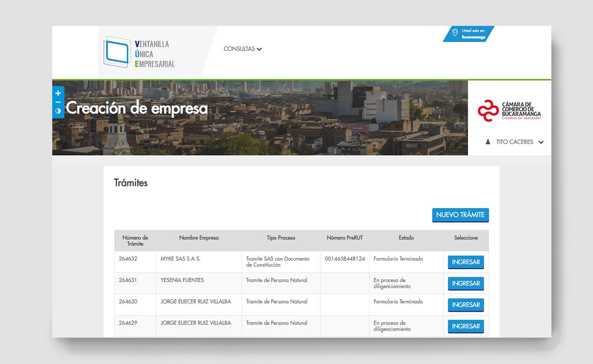Image resolution: width=593 pixels, height=364 pixels.
Task: Click 'Tramite SAS con Documento de Constitución'
Action: click(278, 262)
